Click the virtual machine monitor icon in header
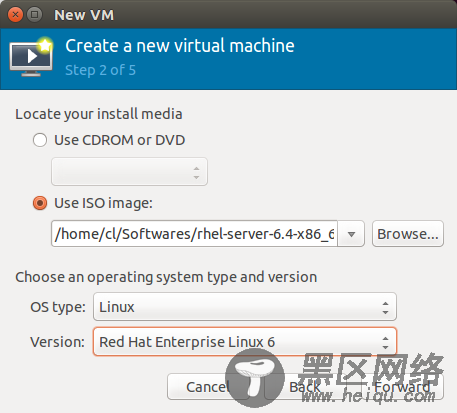 (31, 57)
